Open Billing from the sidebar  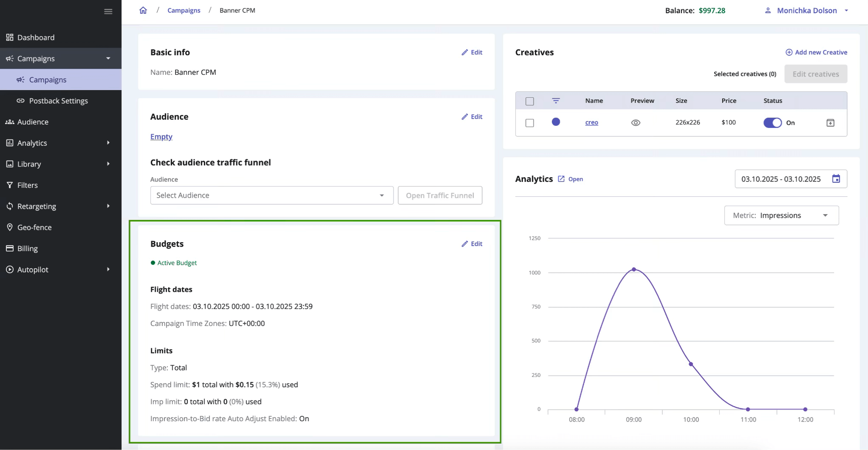coord(27,248)
